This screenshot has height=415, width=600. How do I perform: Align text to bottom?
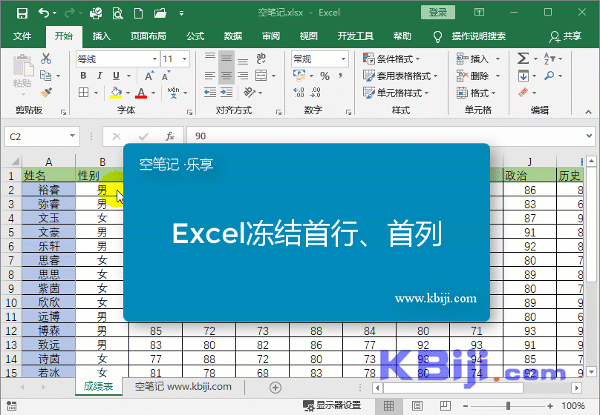pos(243,59)
